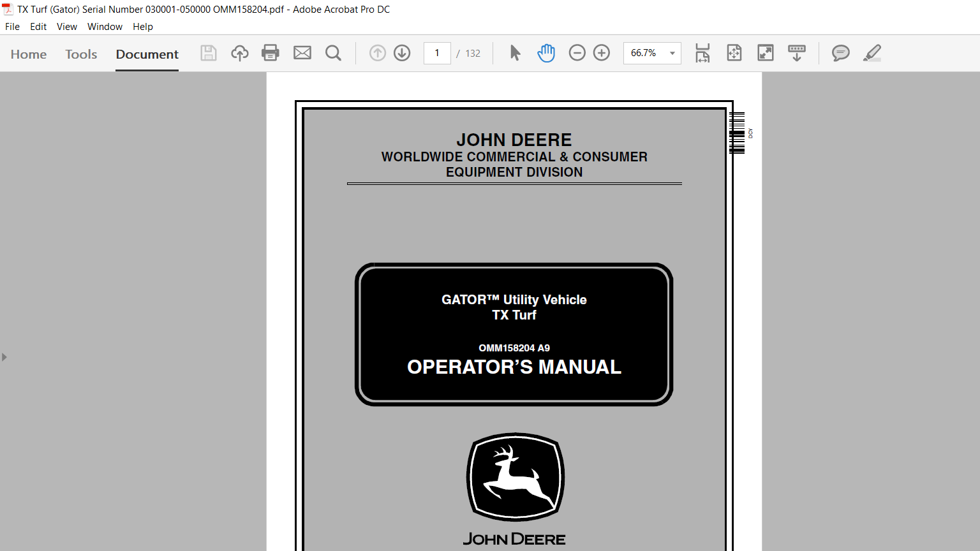Activate the Hand pan tool
980x551 pixels.
[546, 53]
